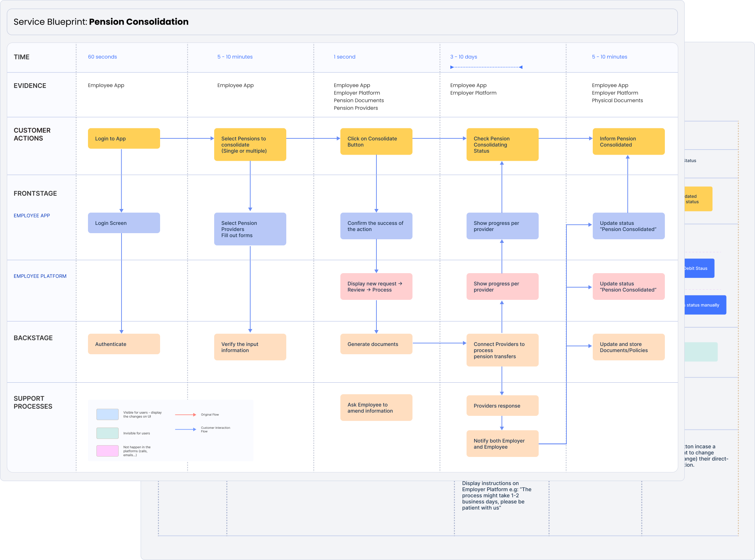Click the EMPLOYEE APP label

32,215
